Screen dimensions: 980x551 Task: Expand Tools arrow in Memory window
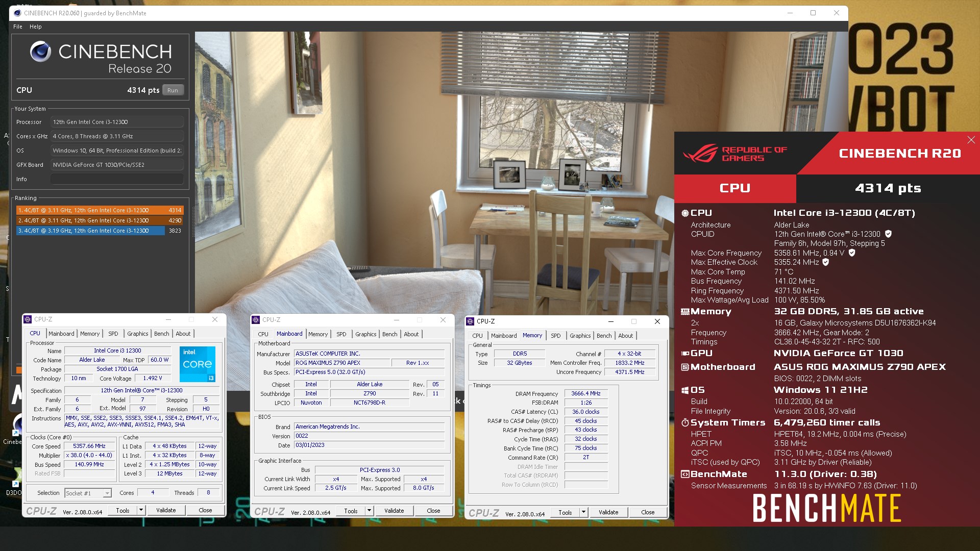(583, 512)
